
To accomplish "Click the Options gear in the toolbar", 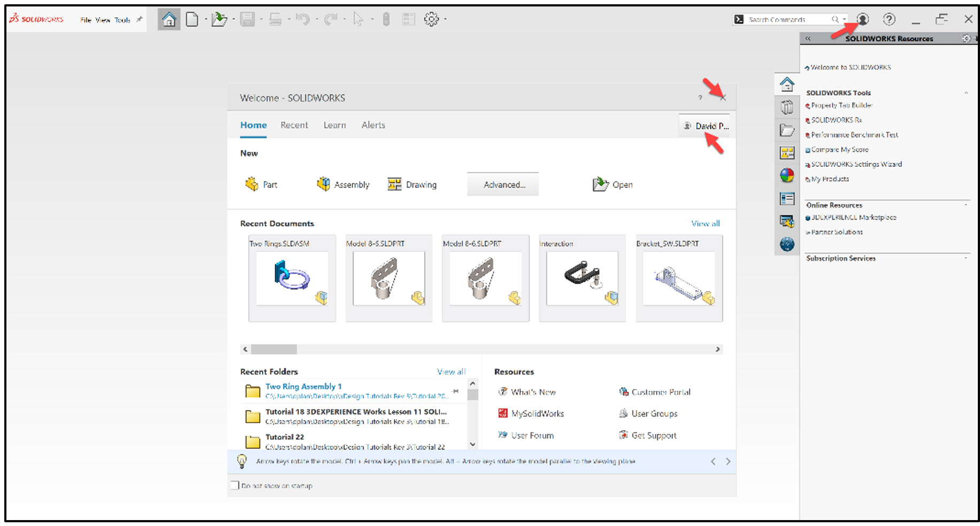I will pyautogui.click(x=431, y=19).
